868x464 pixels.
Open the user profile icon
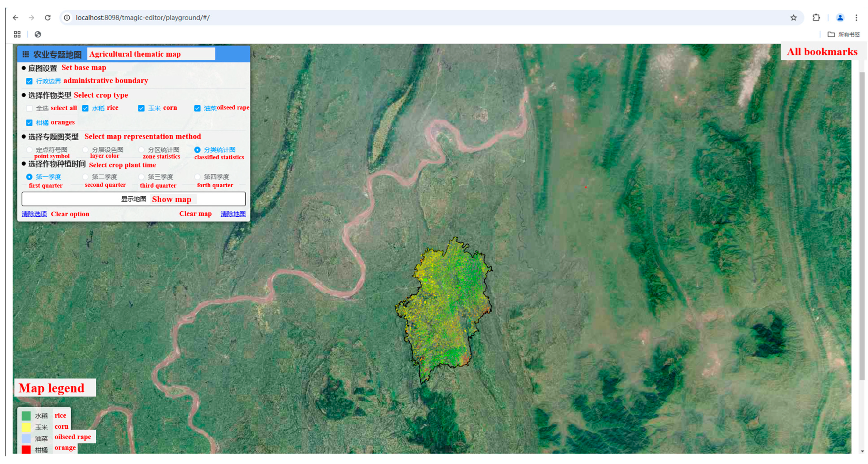[840, 17]
